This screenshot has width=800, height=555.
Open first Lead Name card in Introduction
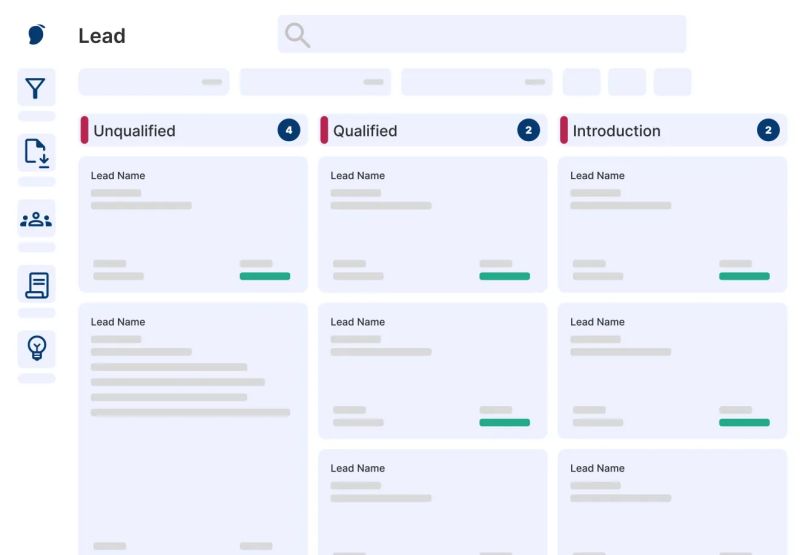tap(672, 224)
